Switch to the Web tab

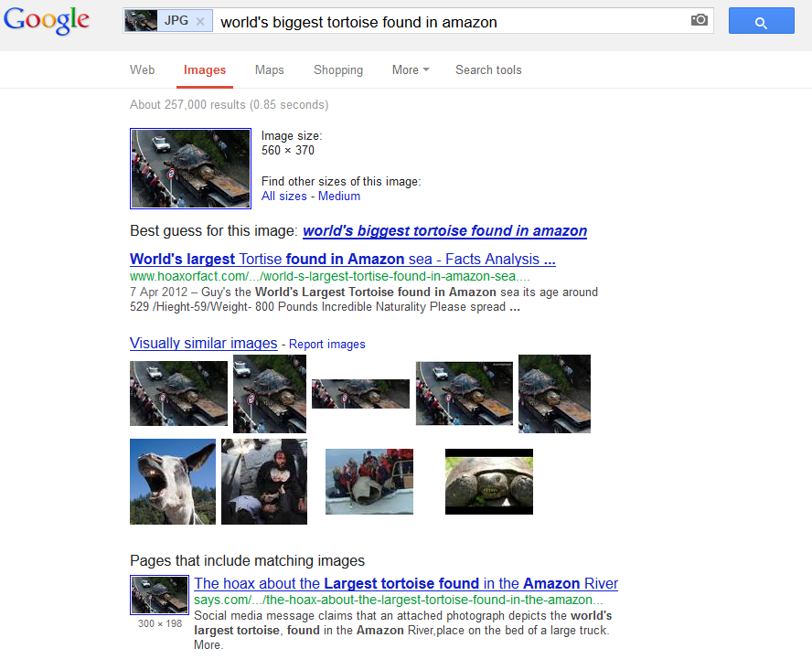(x=142, y=69)
